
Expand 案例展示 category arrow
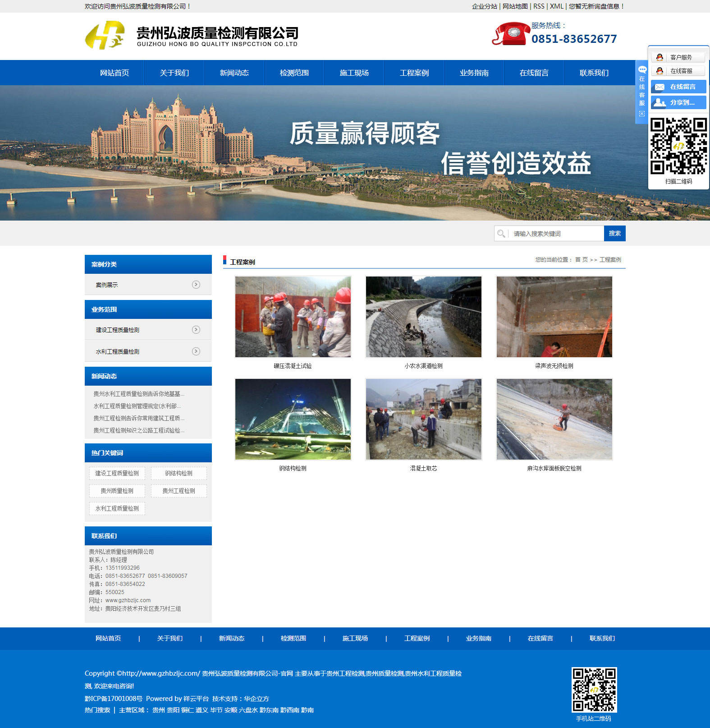[x=196, y=285]
